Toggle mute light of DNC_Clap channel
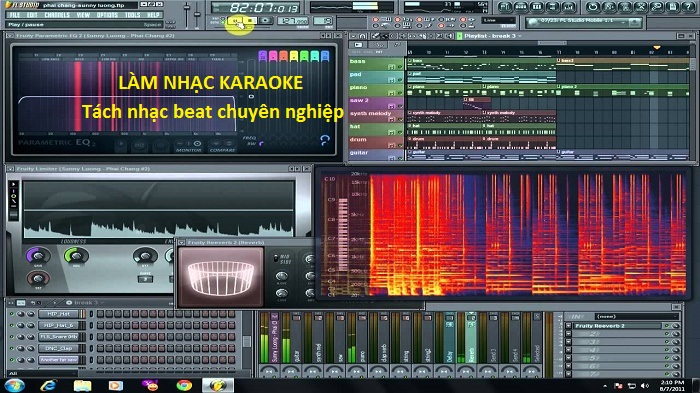 tap(12, 348)
